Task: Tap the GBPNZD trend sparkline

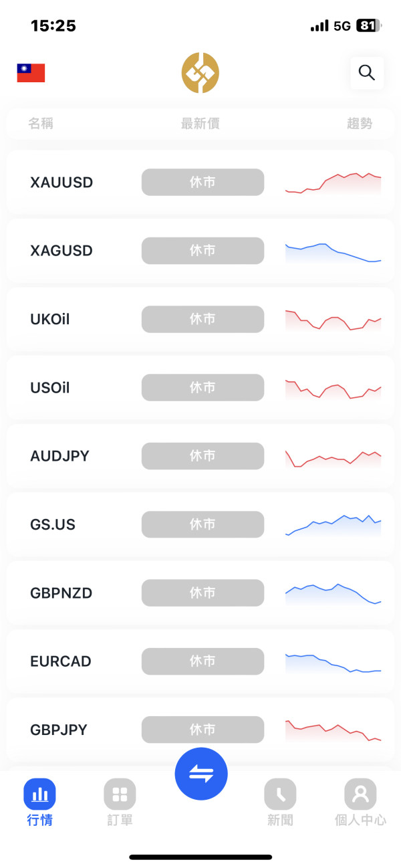Action: pyautogui.click(x=333, y=592)
